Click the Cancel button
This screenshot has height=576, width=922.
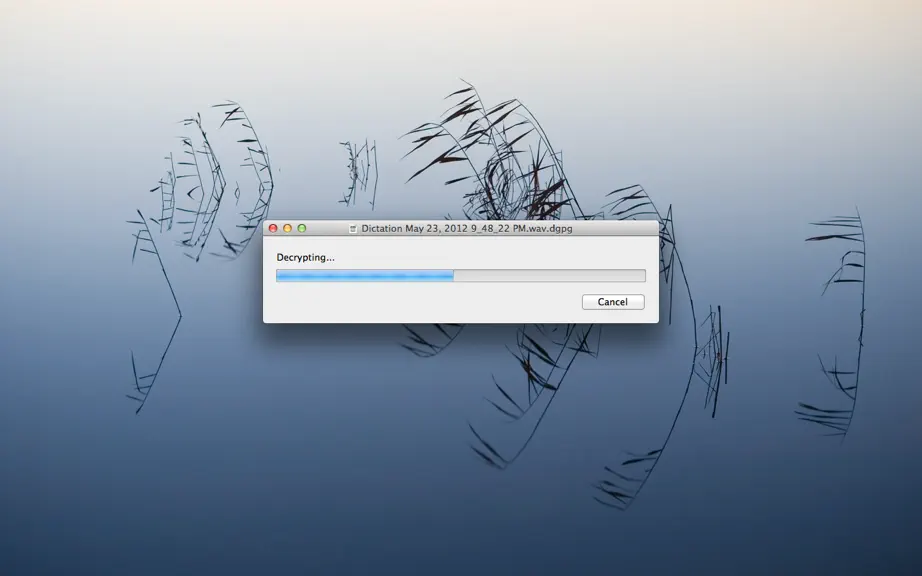coord(613,302)
